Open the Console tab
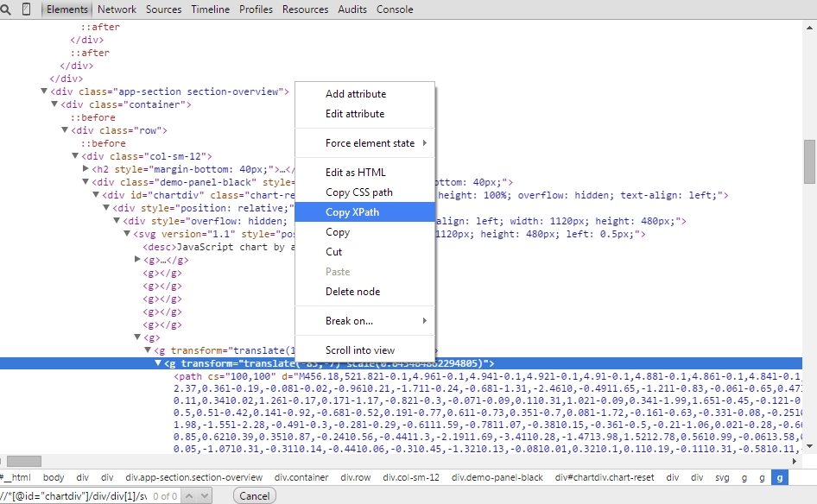 (395, 9)
